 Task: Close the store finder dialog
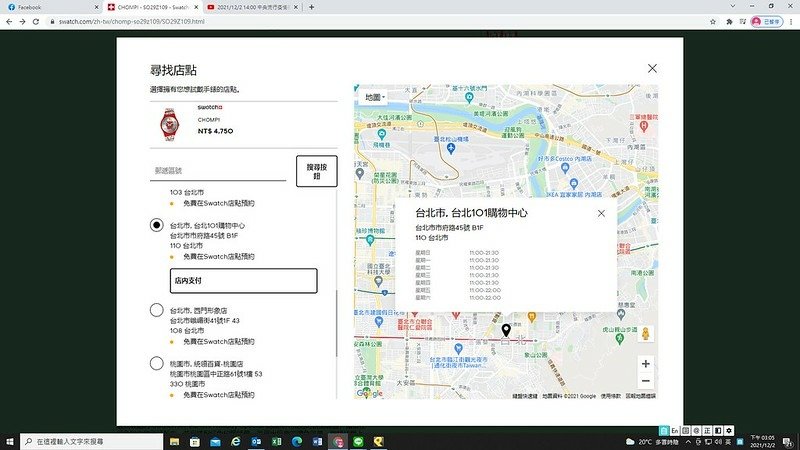pos(652,68)
